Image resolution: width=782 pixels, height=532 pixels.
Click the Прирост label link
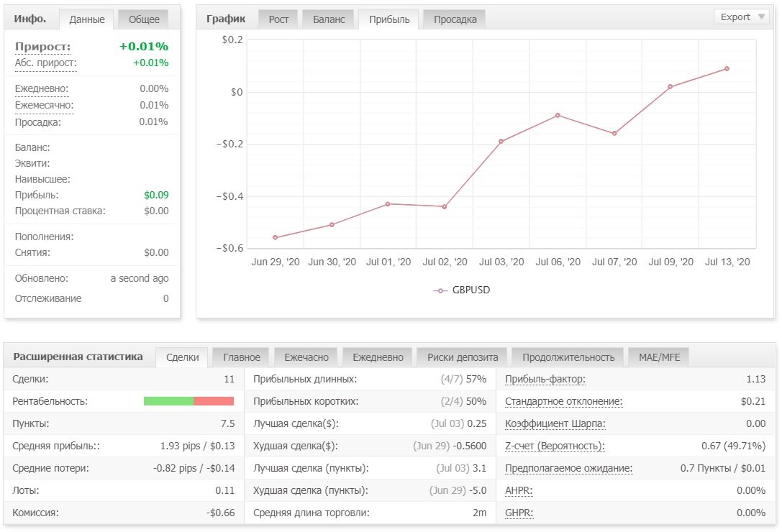pos(43,46)
